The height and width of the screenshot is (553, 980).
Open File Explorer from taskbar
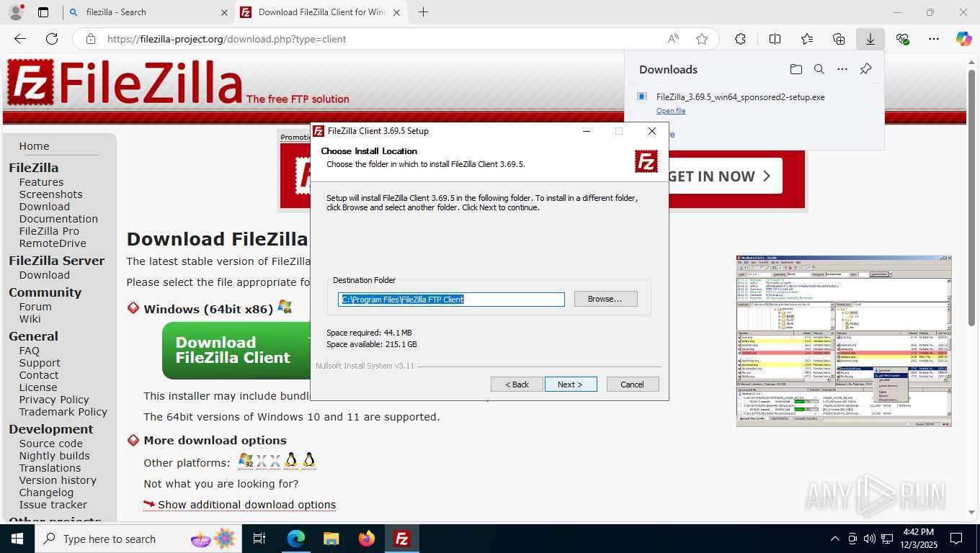click(331, 539)
